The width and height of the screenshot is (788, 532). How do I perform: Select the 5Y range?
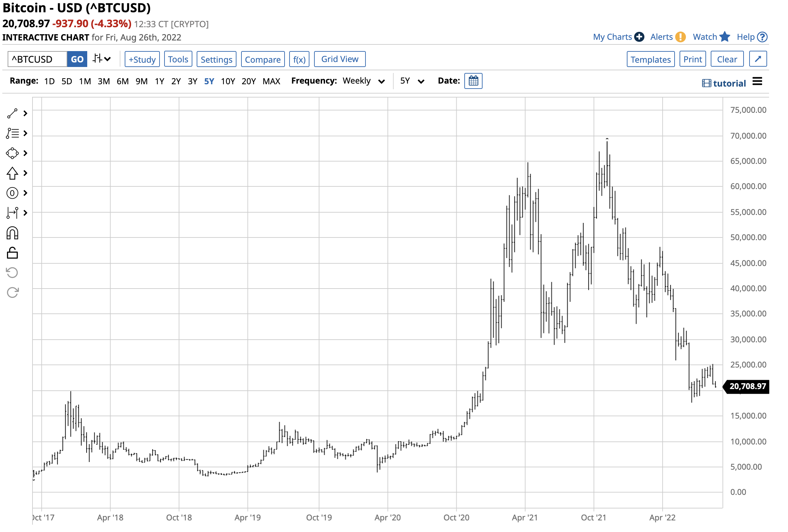click(209, 81)
